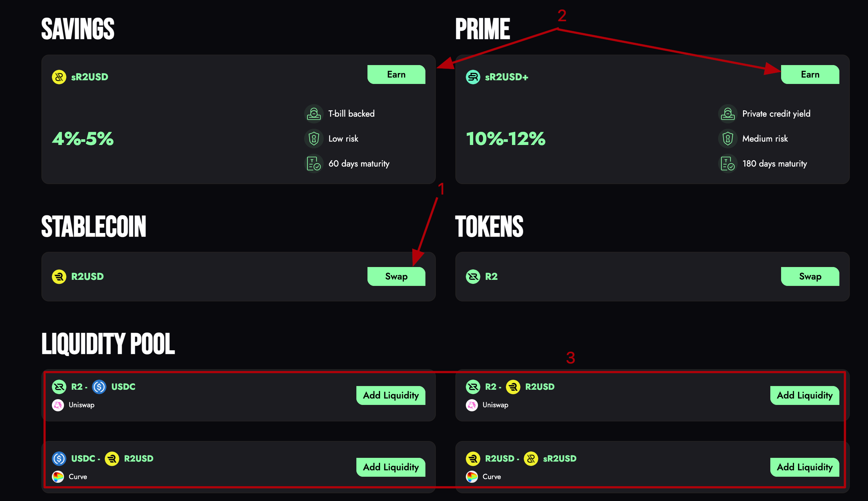Viewport: 868px width, 501px height.
Task: Click the T-bill backed icon
Action: click(314, 114)
